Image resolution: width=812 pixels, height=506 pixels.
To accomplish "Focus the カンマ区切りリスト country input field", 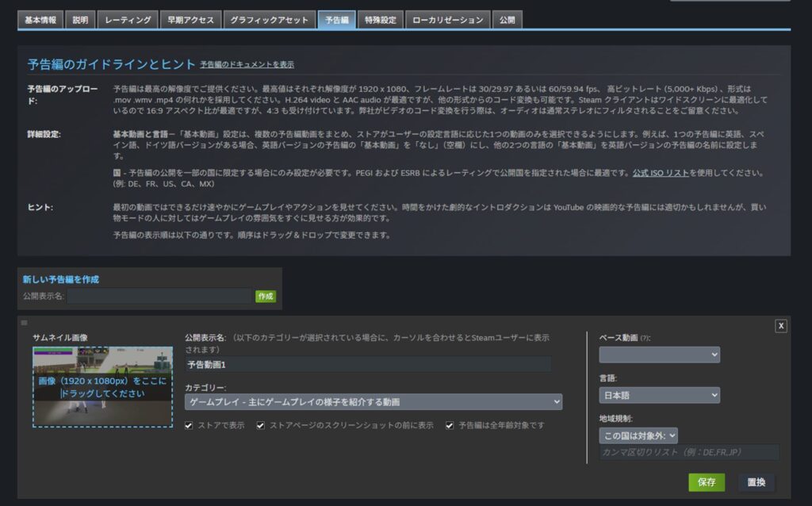I will [688, 452].
